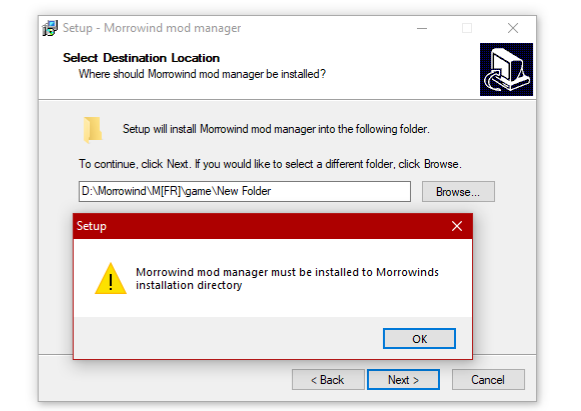Proceed with the Next > button

coord(403,379)
